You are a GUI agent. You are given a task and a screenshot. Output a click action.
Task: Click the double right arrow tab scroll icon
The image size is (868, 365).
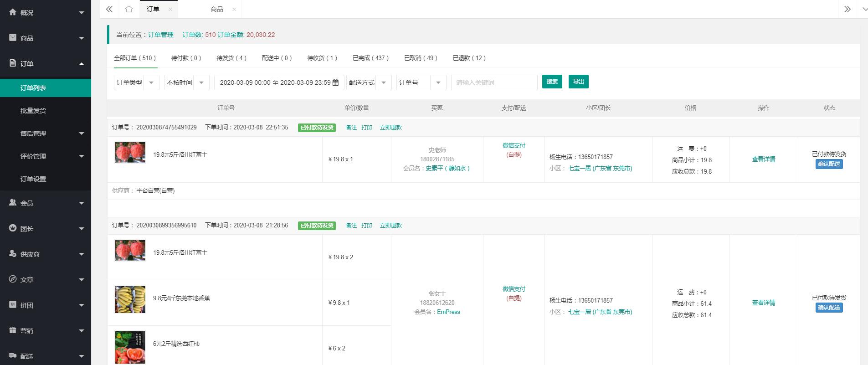pyautogui.click(x=847, y=9)
